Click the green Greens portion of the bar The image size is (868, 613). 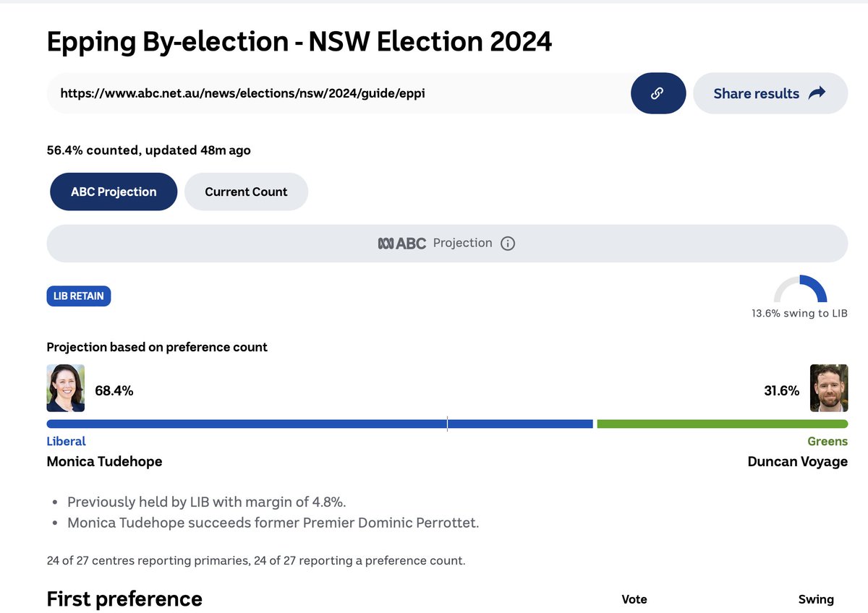click(x=723, y=424)
